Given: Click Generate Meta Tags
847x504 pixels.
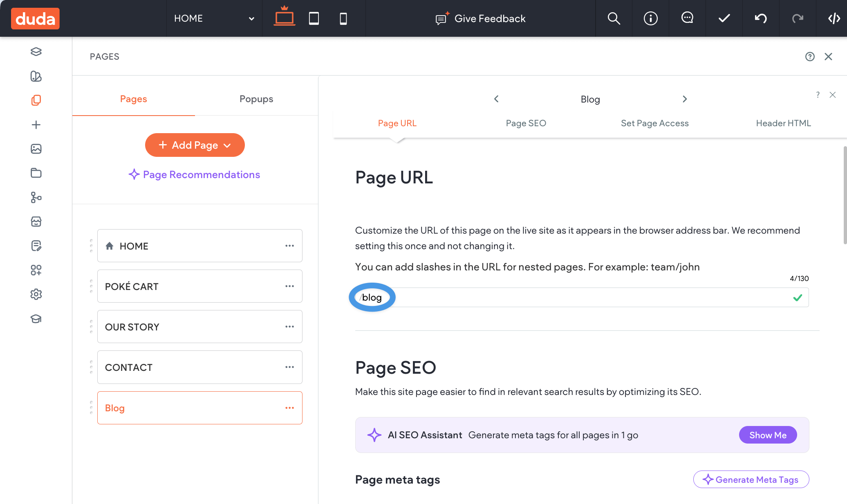Looking at the screenshot, I should click(751, 479).
